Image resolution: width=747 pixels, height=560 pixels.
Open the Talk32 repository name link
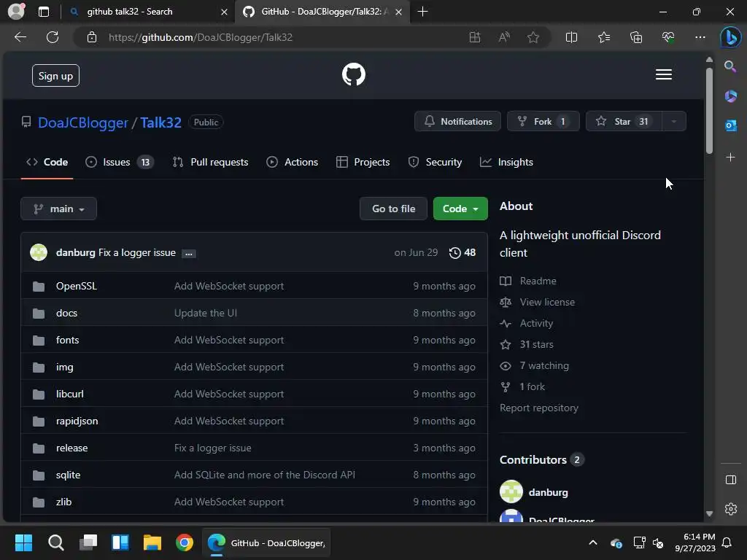[160, 122]
